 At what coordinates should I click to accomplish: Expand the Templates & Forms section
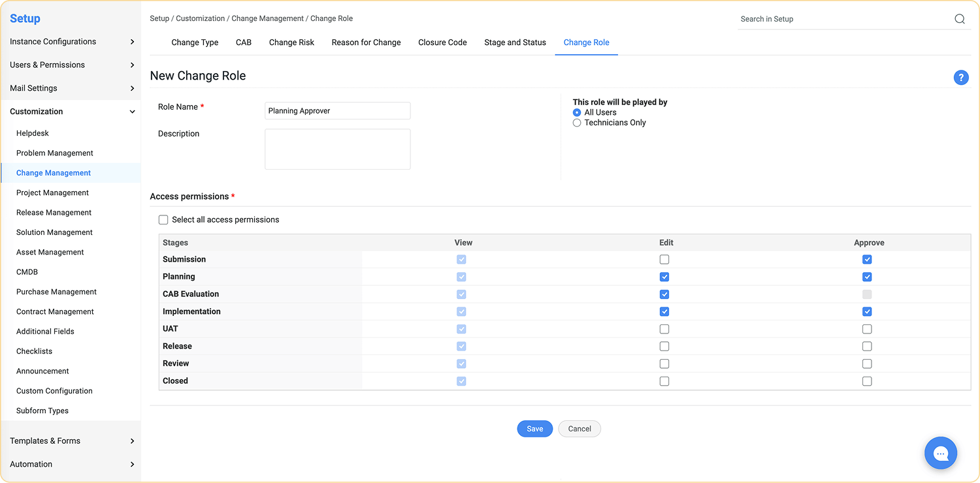(x=71, y=441)
